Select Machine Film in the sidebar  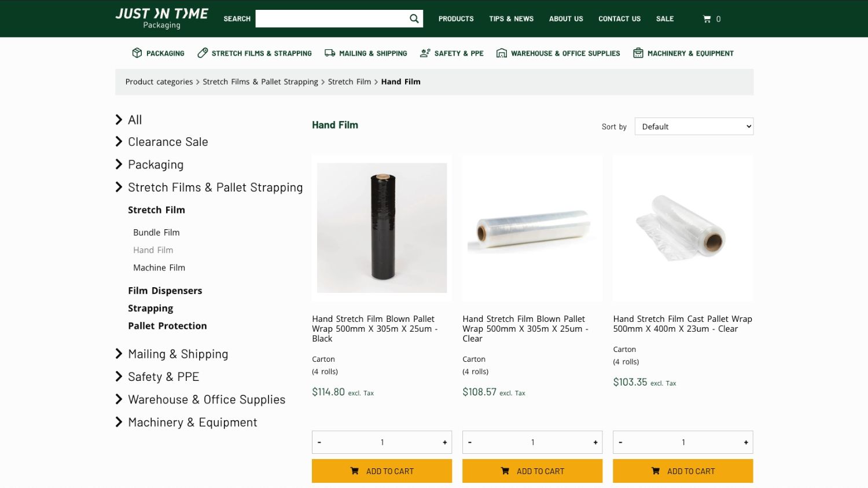point(159,267)
